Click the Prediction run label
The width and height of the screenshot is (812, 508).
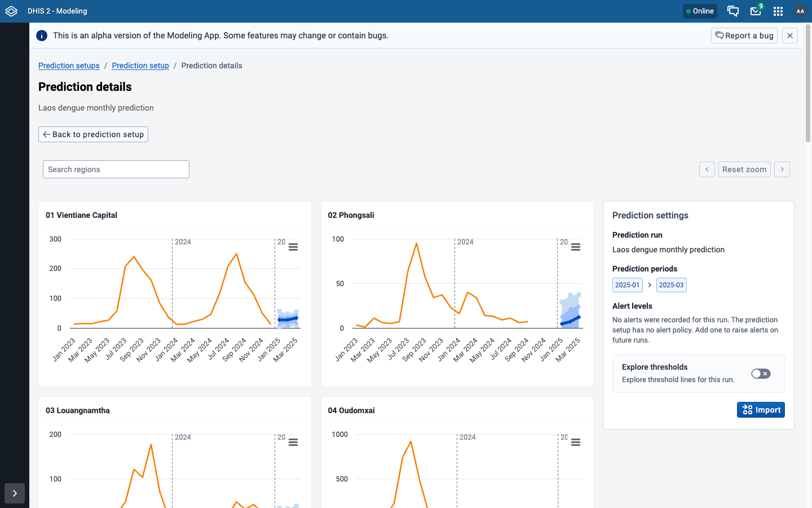pos(637,235)
